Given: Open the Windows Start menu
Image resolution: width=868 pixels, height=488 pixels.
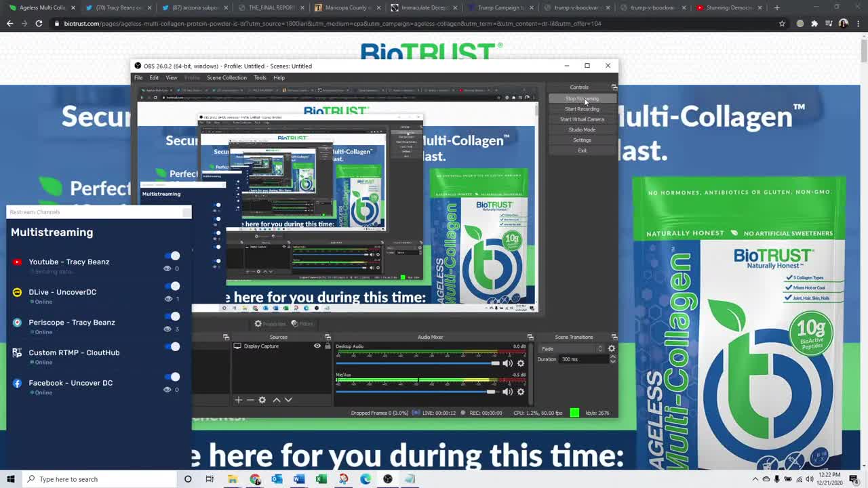Looking at the screenshot, I should click(x=11, y=479).
